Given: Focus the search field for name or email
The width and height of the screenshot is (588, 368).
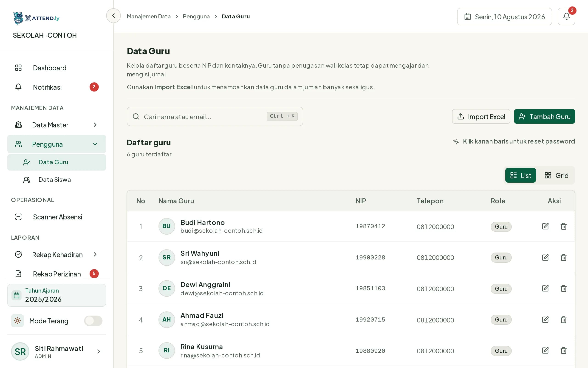Looking at the screenshot, I should point(215,116).
